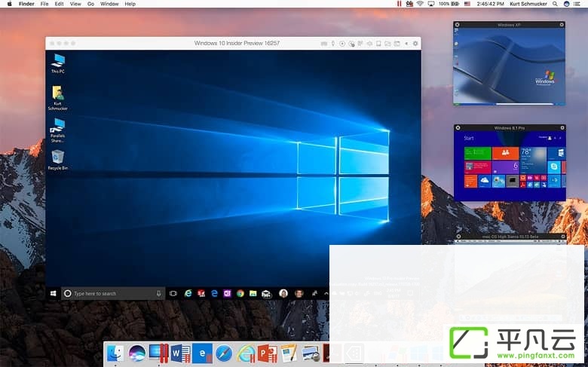
Task: Open Microsoft Edge blue tile in Dock
Action: pos(202,353)
